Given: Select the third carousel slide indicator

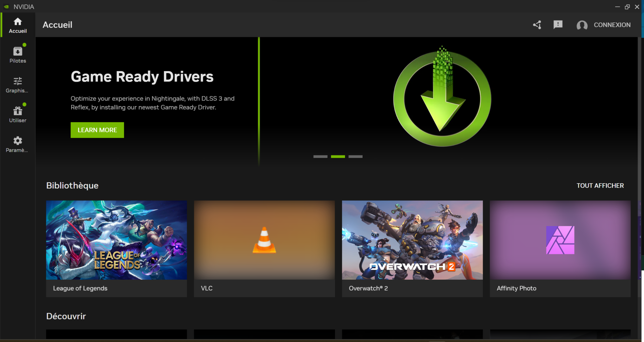Looking at the screenshot, I should 356,156.
